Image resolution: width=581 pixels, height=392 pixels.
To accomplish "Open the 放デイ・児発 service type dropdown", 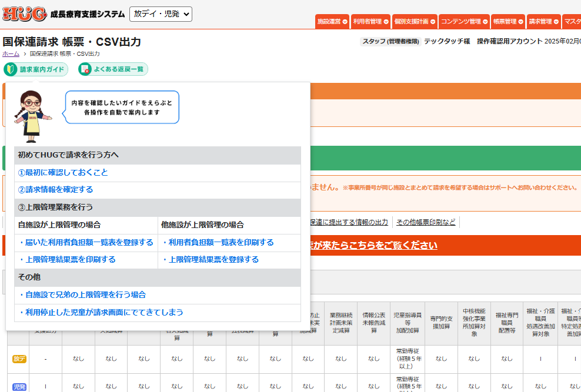I will (161, 14).
